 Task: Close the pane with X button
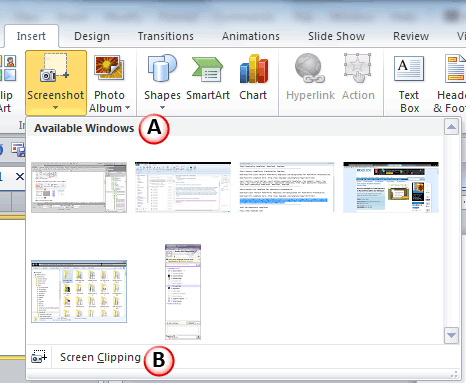20,176
